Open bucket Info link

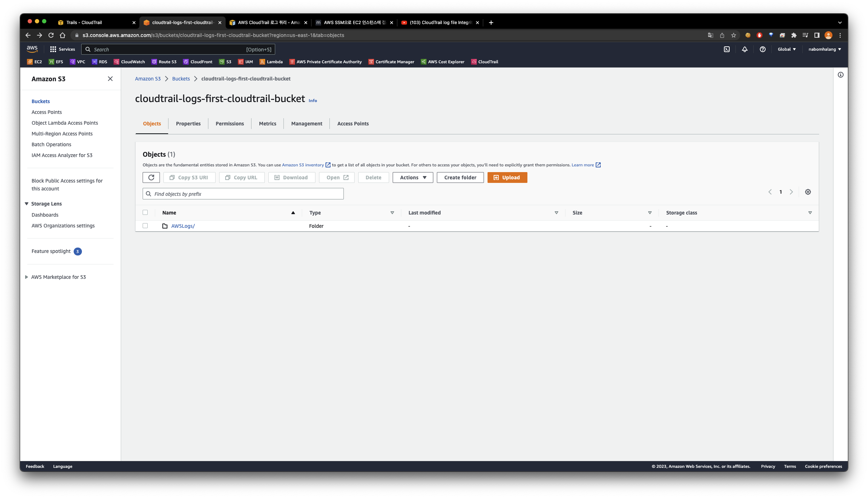click(313, 101)
